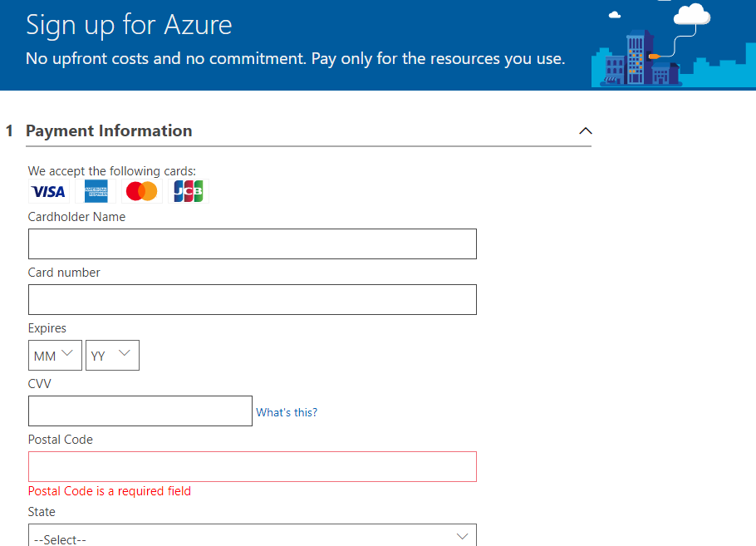Focus the CVV input field
756x546 pixels.
point(140,411)
